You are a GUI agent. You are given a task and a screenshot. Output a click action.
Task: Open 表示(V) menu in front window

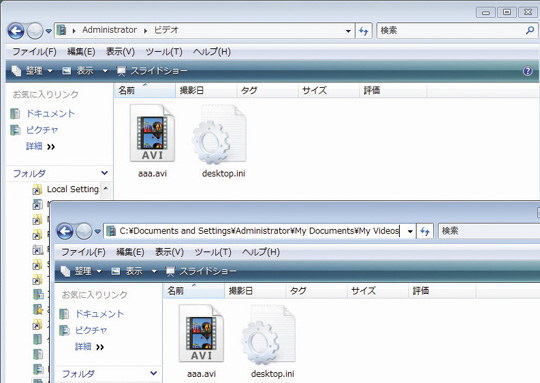[169, 252]
